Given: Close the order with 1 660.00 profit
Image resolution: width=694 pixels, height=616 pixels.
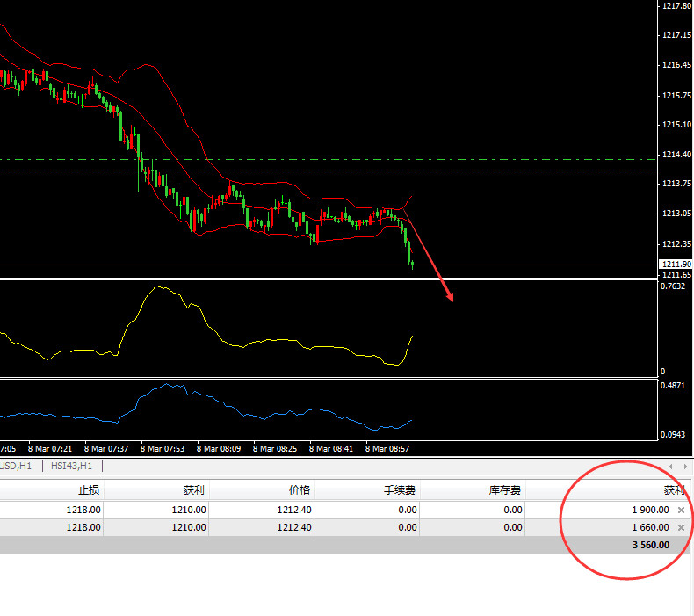Looking at the screenshot, I should [x=681, y=527].
